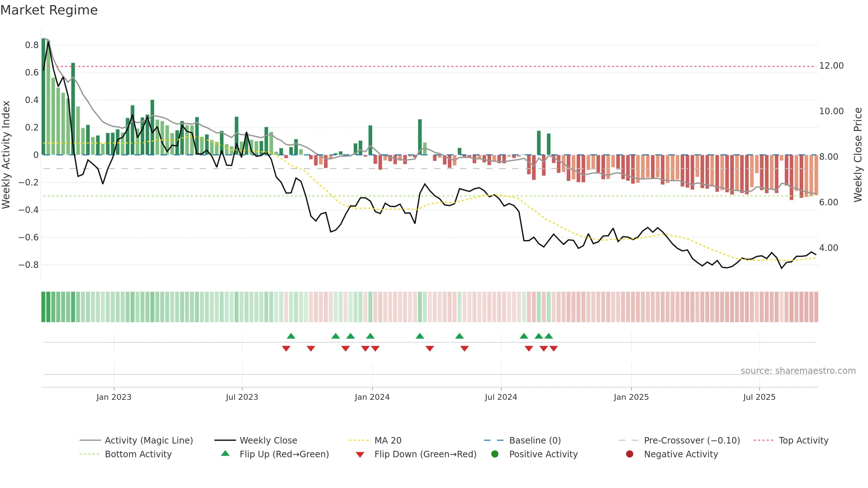Toggle the Activity (Magic Line) legend entry

[x=136, y=440]
